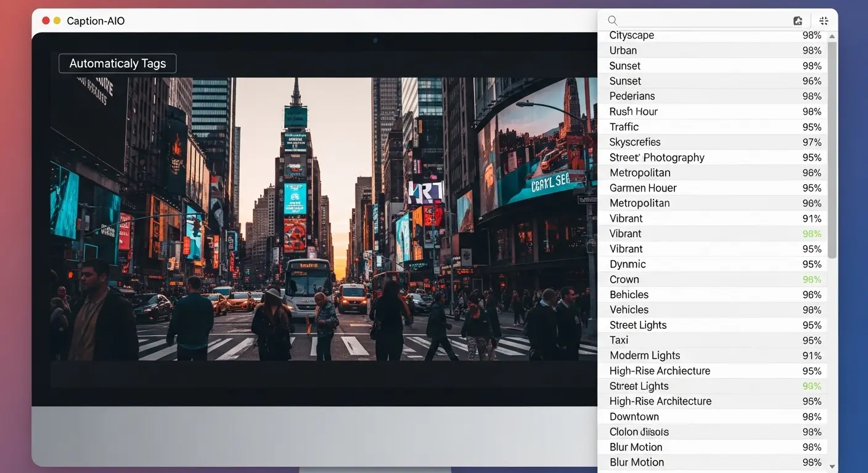Click the search magnifier icon
The image size is (868, 473).
612,21
